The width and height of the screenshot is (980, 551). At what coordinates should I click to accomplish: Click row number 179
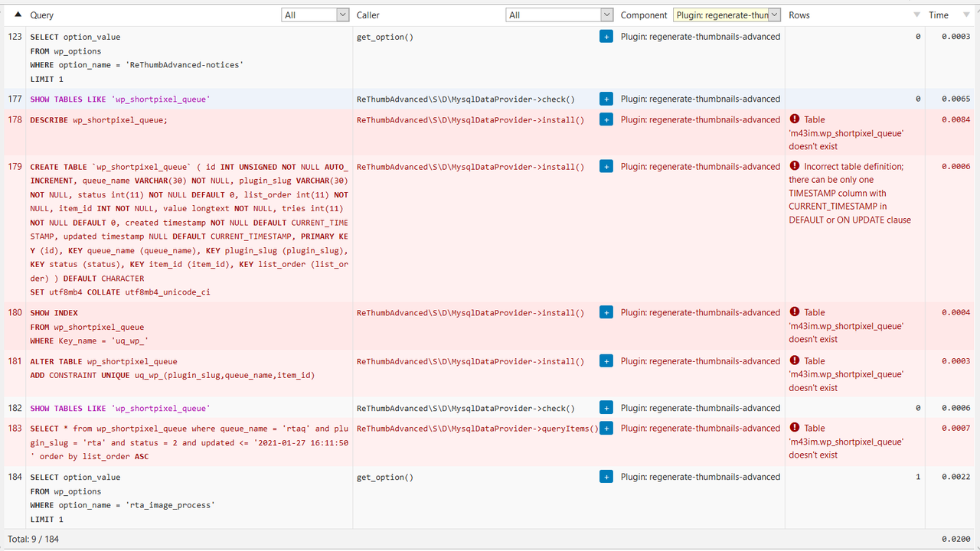(x=15, y=167)
